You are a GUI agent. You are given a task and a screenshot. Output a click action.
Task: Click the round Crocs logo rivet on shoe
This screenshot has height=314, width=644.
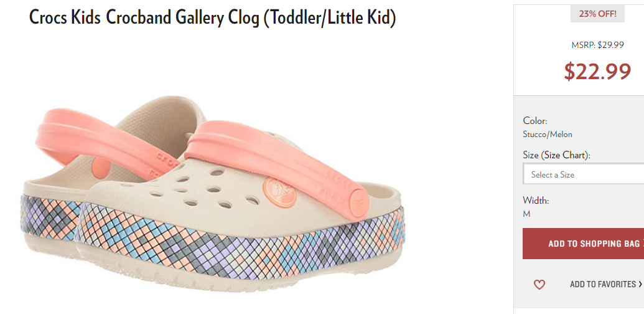(280, 192)
